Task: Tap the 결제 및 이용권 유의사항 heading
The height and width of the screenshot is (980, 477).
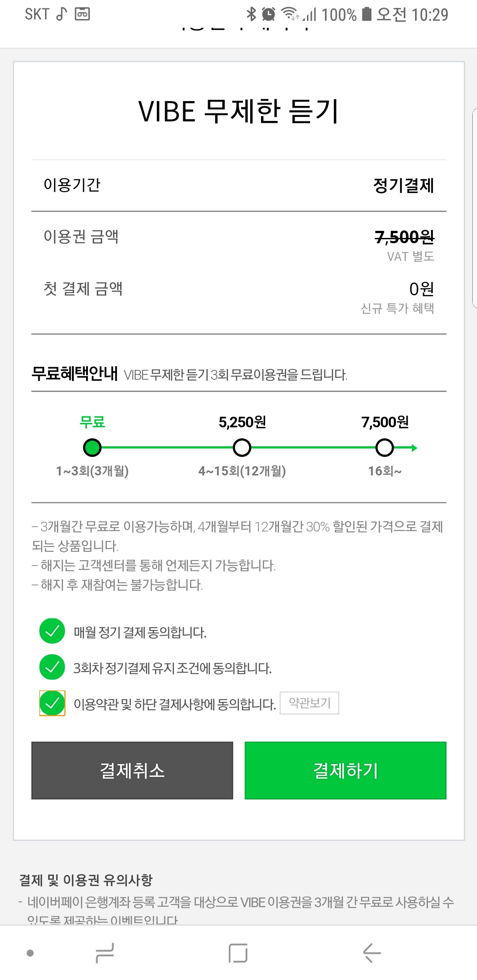Action: (86, 880)
